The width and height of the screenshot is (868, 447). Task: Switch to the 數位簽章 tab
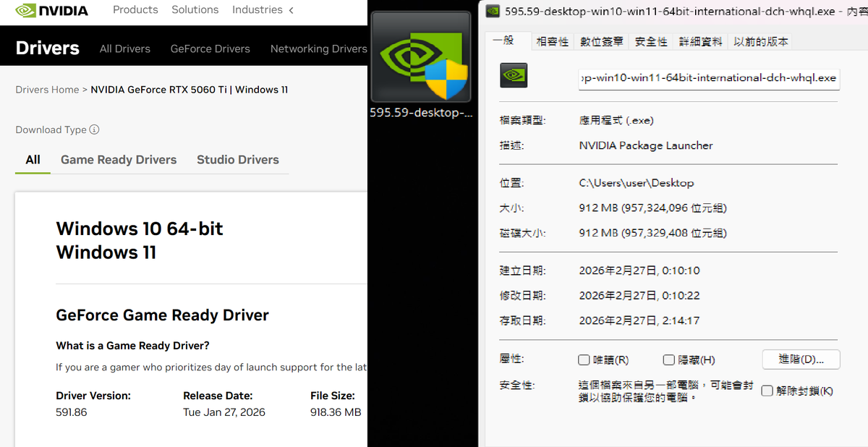click(602, 42)
